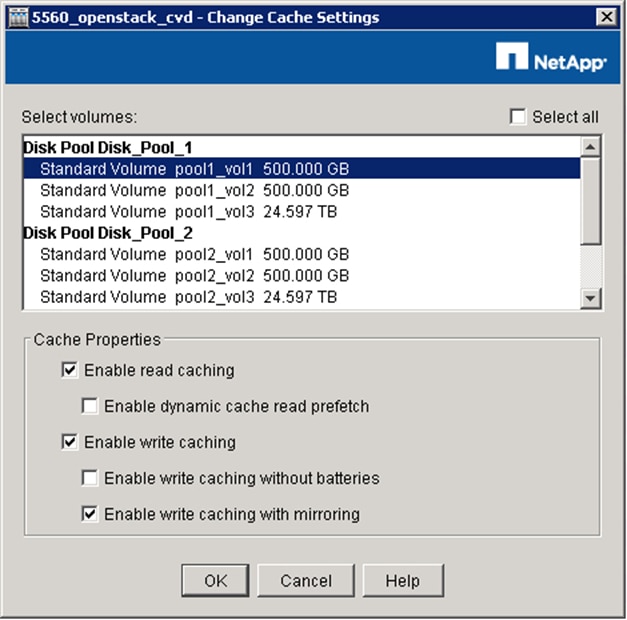Screen dimensions: 627x620
Task: Open Help for cache settings
Action: tap(403, 580)
